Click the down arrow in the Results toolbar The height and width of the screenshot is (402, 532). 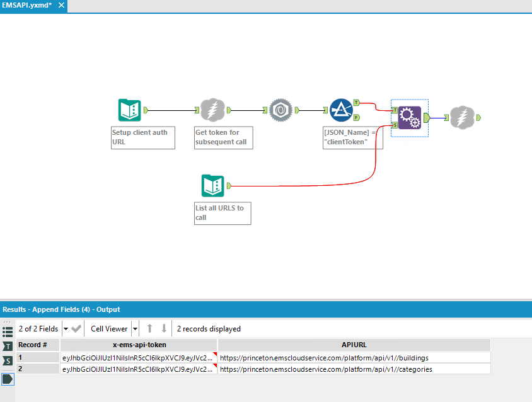click(165, 328)
